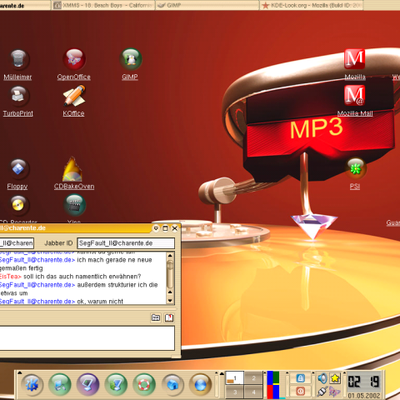400x400 pixels.
Task: Open the speaker volume tray icon
Action: coord(322,378)
